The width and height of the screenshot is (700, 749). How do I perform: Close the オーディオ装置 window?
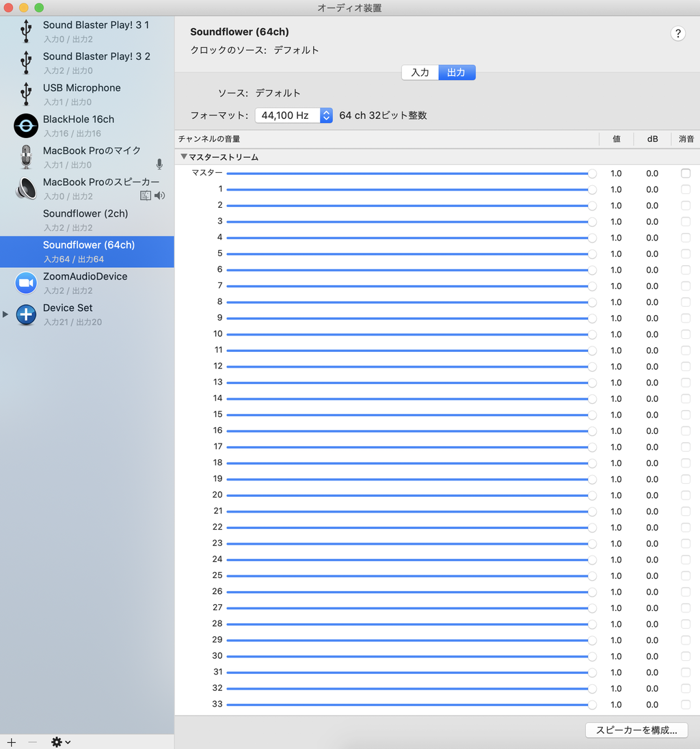[x=8, y=8]
